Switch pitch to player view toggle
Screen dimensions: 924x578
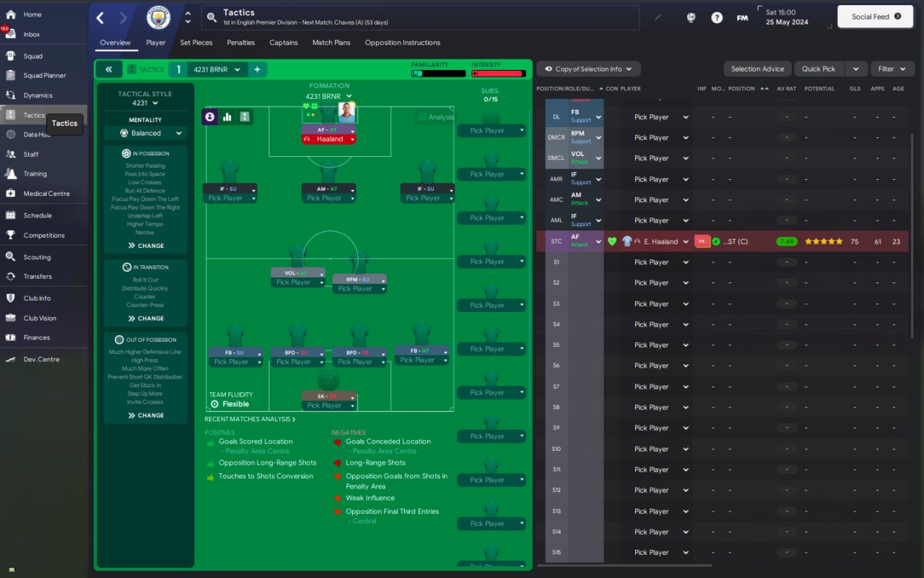click(x=210, y=116)
